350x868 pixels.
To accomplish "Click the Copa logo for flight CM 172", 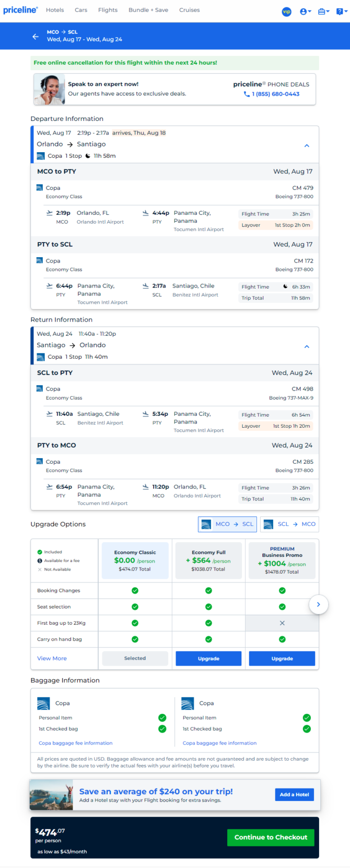I will (x=40, y=260).
